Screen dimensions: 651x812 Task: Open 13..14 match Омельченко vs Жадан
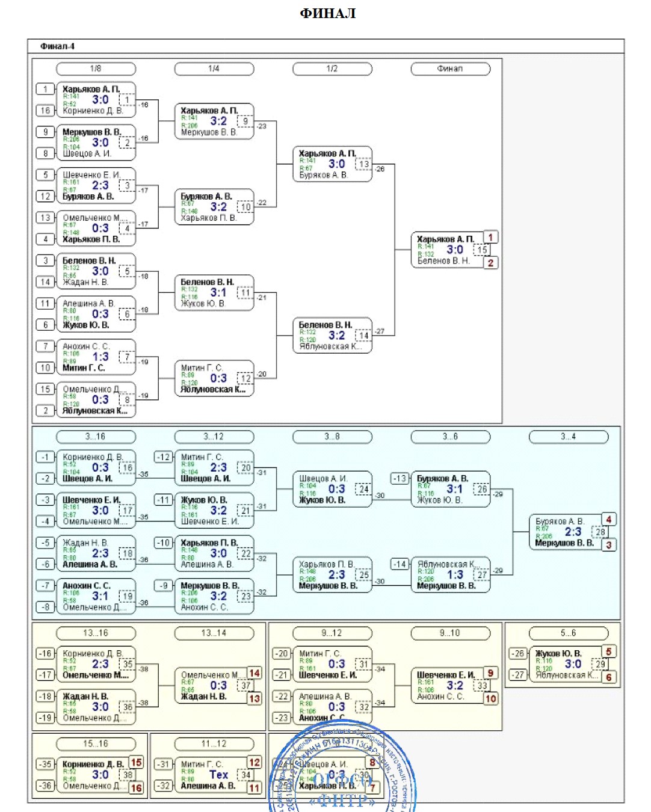[214, 686]
